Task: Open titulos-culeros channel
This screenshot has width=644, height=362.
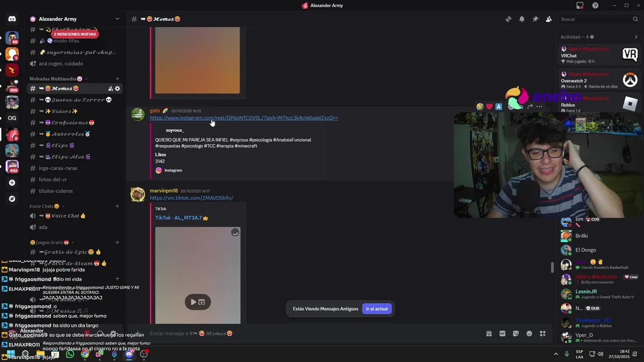Action: pos(75,191)
